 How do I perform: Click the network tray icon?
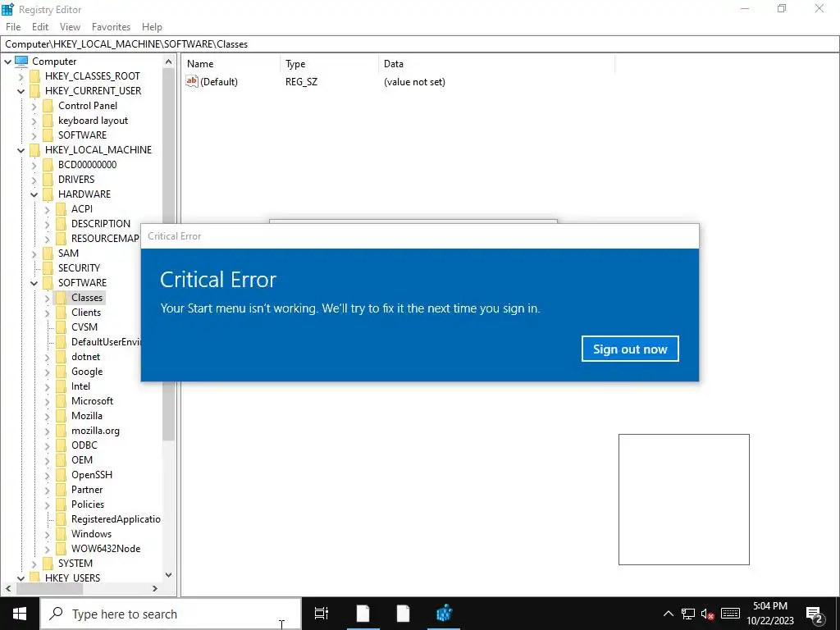tap(688, 614)
